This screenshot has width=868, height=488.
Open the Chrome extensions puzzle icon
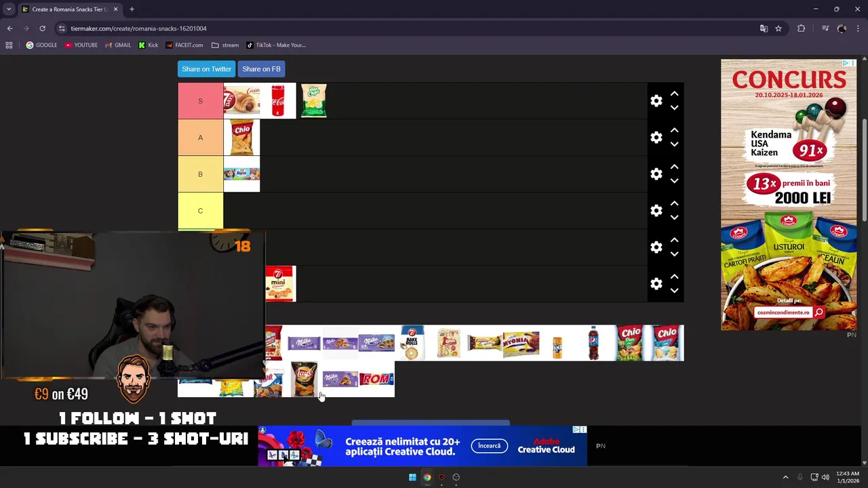click(x=801, y=28)
